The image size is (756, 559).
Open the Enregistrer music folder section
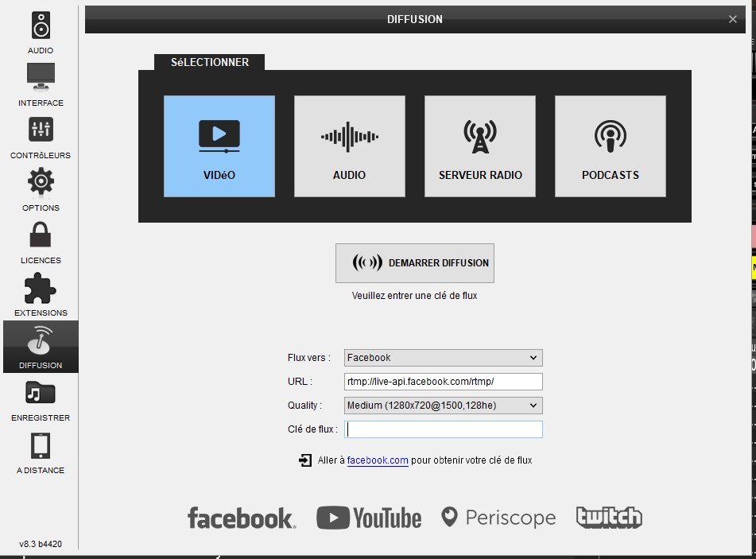pos(41,400)
